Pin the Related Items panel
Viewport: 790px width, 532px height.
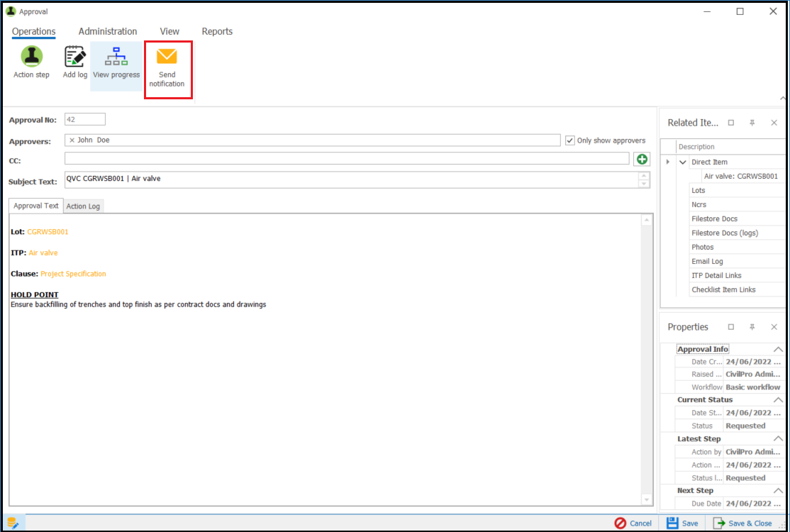752,123
